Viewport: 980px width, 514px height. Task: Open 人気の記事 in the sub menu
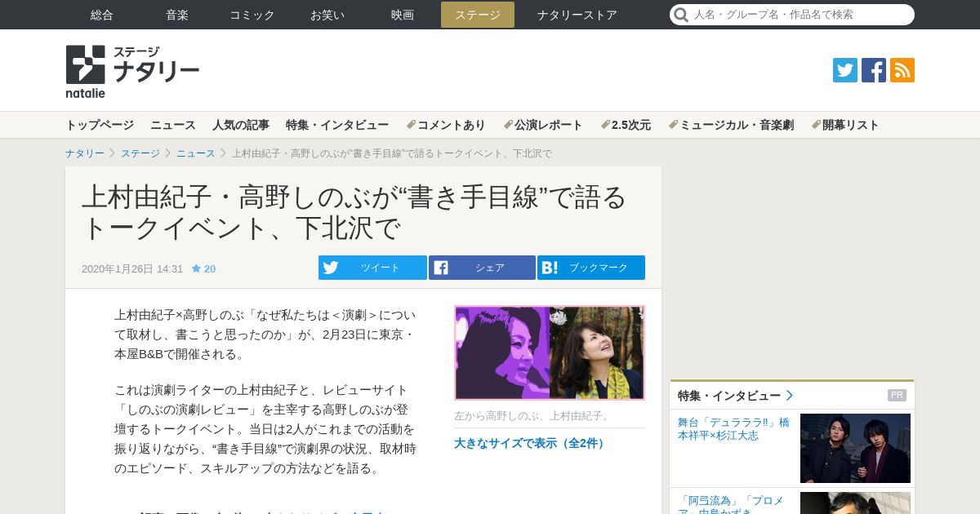pos(241,125)
